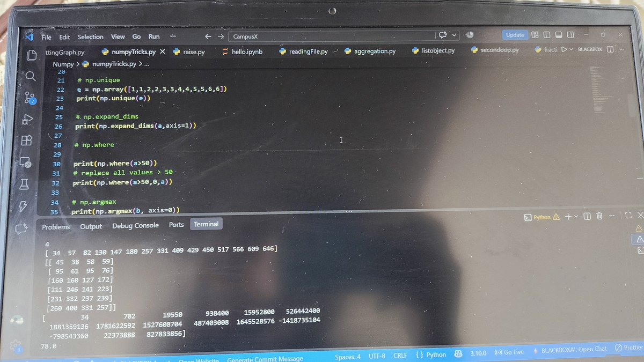This screenshot has width=644, height=362.
Task: Switch to the Ports panel tab
Action: click(x=176, y=225)
